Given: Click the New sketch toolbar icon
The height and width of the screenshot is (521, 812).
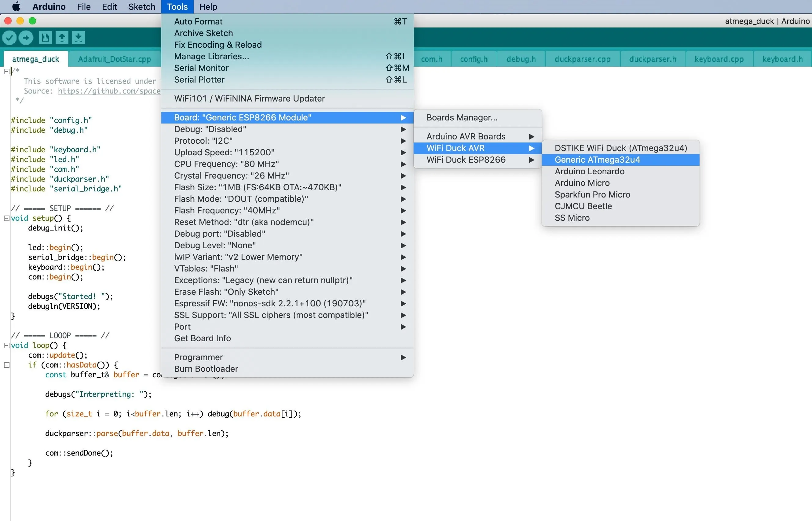Looking at the screenshot, I should point(45,38).
